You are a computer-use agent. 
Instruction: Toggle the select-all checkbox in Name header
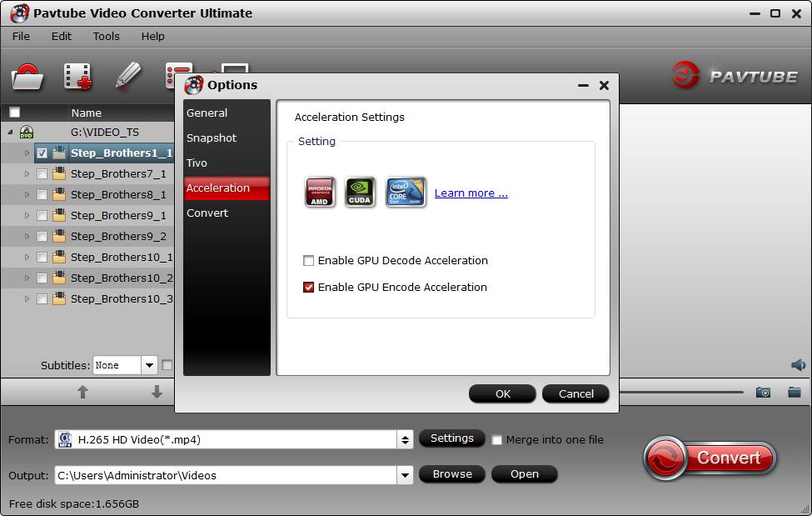[14, 113]
